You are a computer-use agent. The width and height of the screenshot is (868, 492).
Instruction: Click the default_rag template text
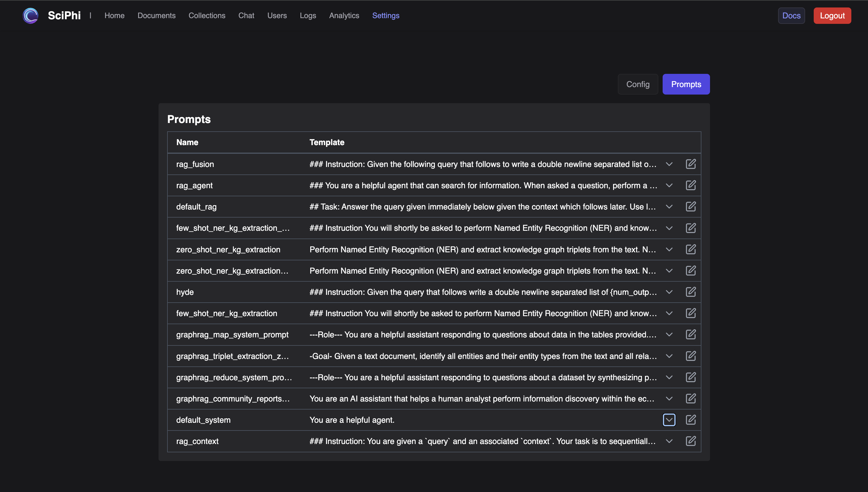click(483, 206)
